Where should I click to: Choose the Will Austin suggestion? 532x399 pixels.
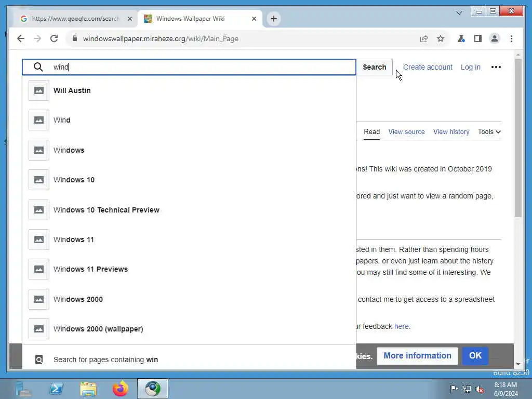pyautogui.click(x=189, y=90)
